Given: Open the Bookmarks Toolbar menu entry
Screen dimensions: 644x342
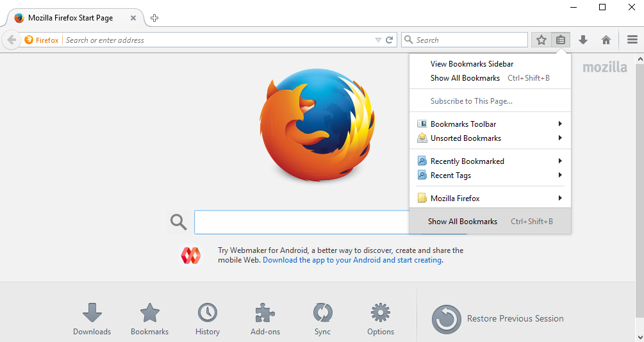Looking at the screenshot, I should coord(490,124).
